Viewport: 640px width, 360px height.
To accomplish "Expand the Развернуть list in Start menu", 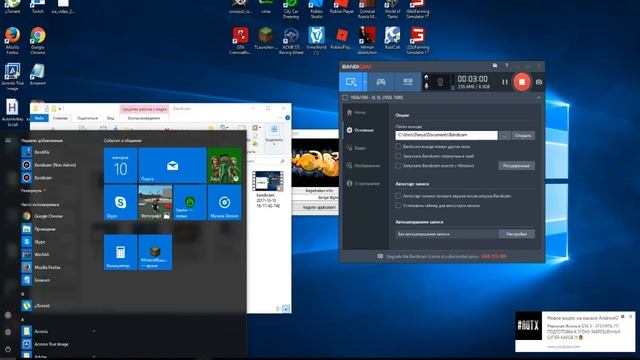I will (x=33, y=191).
